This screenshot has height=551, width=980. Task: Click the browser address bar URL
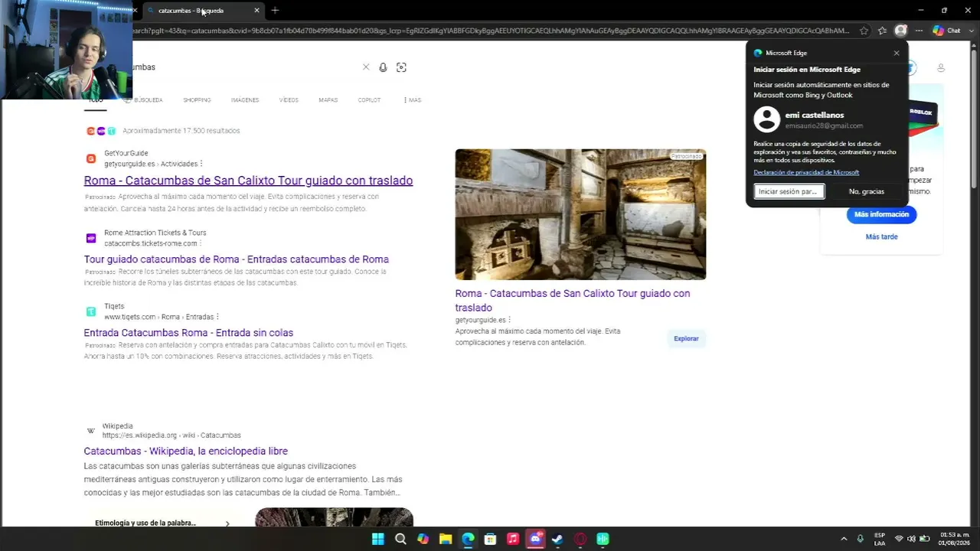coord(490,31)
